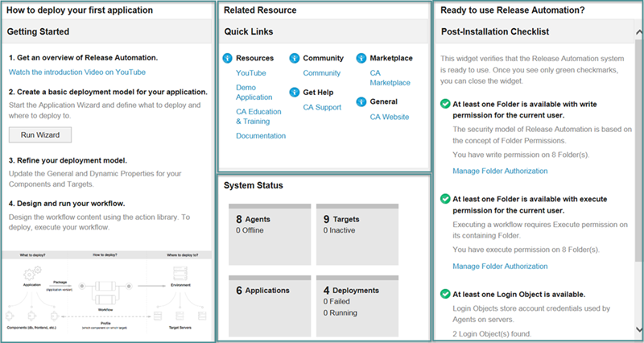Image resolution: width=644 pixels, height=343 pixels.
Task: Click Manage Folder Authorization under write permission
Action: pyautogui.click(x=500, y=171)
